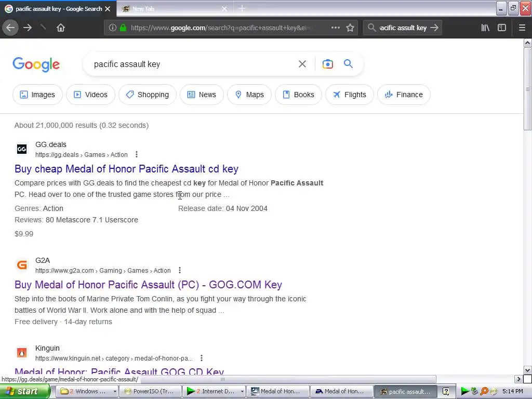Click the G2A site favicon

point(22,264)
